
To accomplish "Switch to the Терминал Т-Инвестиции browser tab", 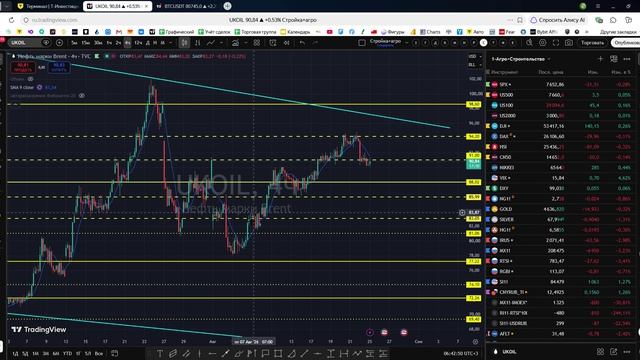I will point(49,6).
